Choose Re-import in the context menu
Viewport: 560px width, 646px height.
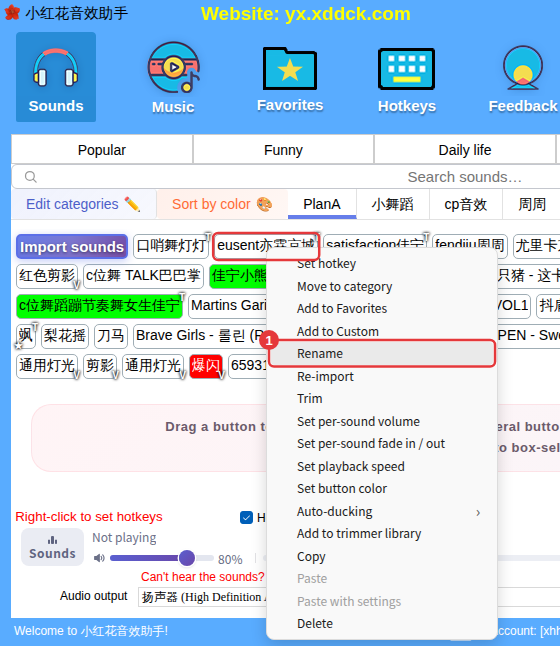pyautogui.click(x=325, y=377)
